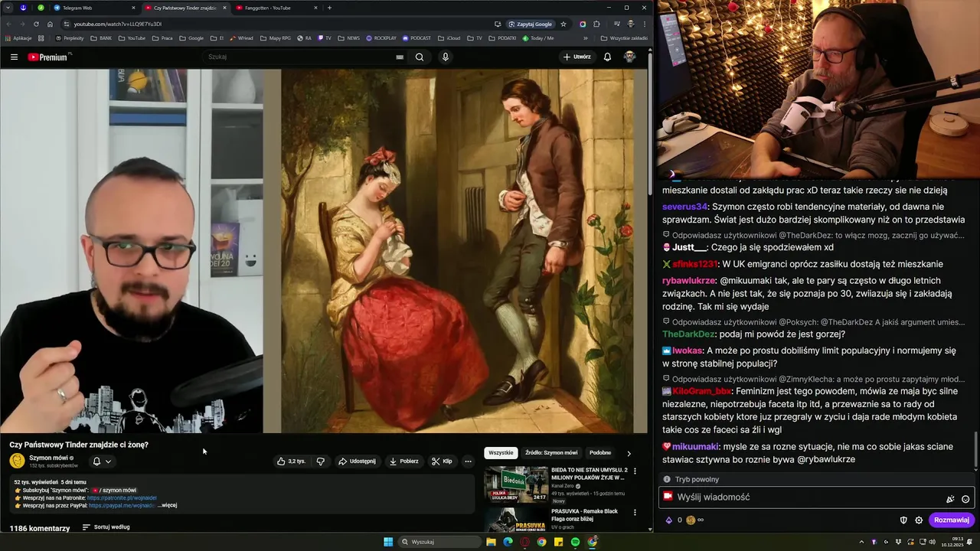
Task: Like the video (3,2 tys.)
Action: point(291,461)
